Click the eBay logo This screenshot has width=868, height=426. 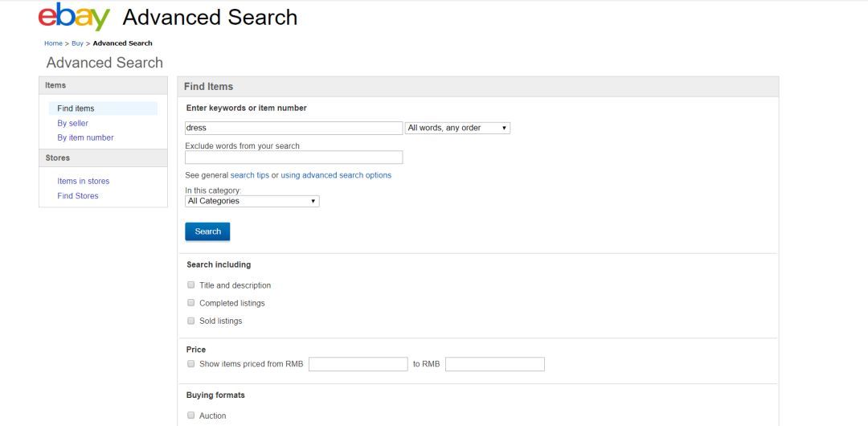[x=74, y=18]
